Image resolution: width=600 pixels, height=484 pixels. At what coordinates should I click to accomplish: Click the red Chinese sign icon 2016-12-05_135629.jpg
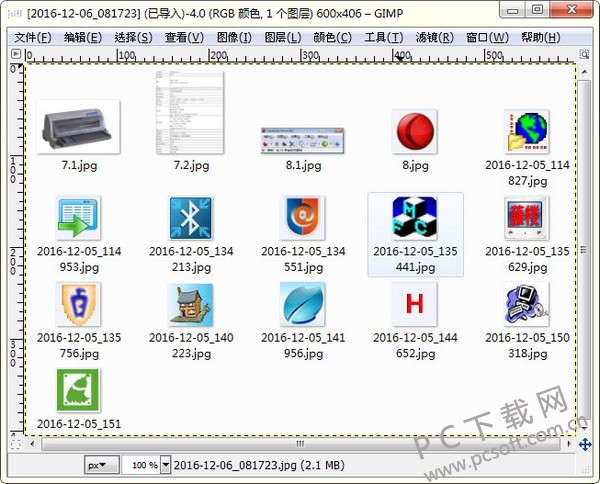pos(527,218)
